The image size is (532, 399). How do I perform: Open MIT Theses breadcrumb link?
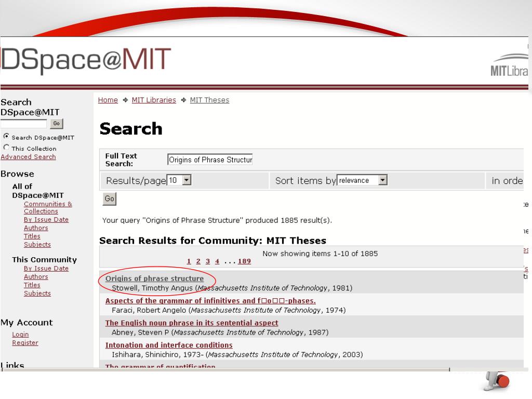pyautogui.click(x=210, y=100)
